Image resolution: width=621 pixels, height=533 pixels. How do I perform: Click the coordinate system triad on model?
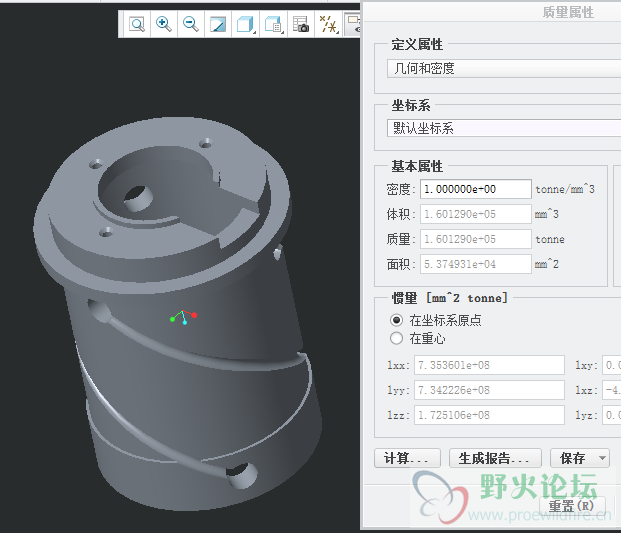tap(183, 317)
